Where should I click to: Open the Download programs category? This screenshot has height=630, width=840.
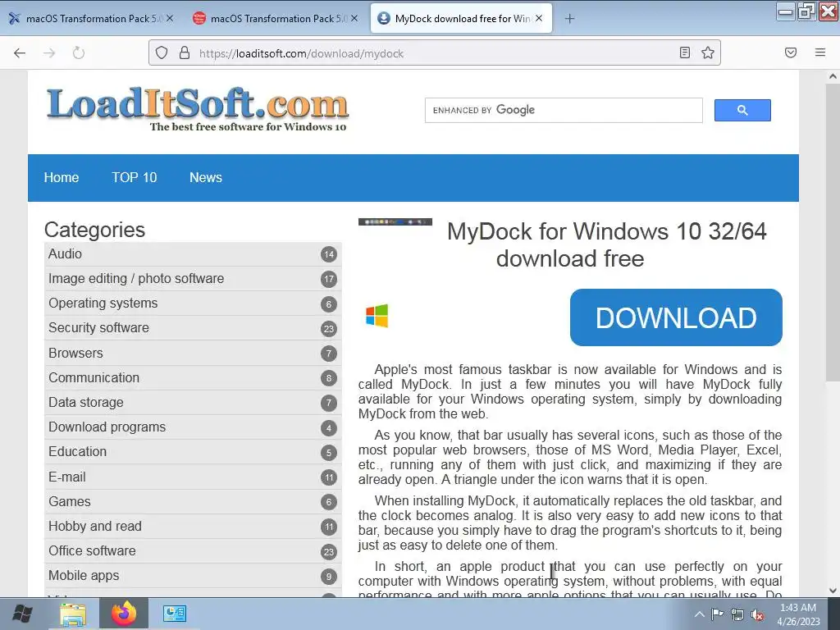193,427
